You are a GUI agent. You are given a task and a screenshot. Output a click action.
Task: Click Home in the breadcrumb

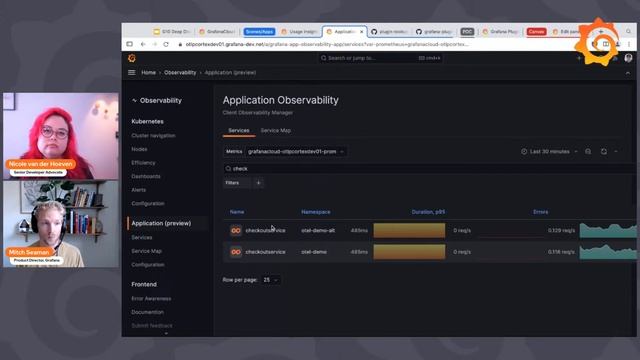pos(149,73)
